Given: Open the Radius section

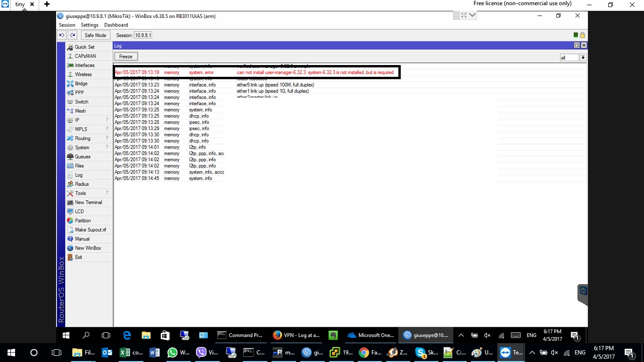Looking at the screenshot, I should coord(82,184).
